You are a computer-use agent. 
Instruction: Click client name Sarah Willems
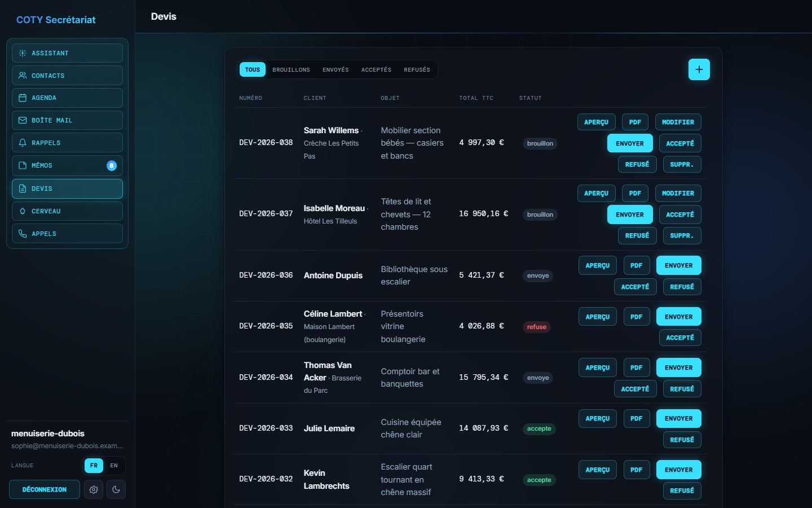click(x=331, y=130)
